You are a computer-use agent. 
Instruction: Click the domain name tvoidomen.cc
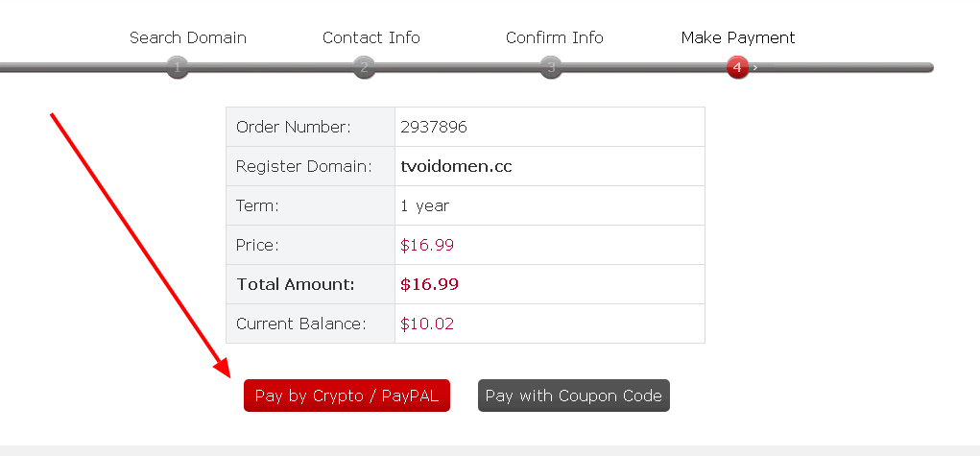coord(456,166)
